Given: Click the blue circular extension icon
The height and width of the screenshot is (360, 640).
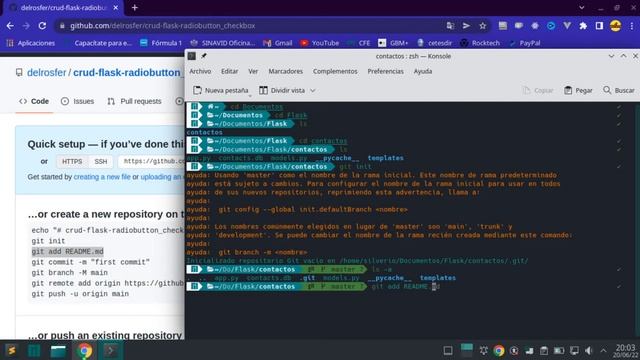Looking at the screenshot, I should tap(551, 26).
